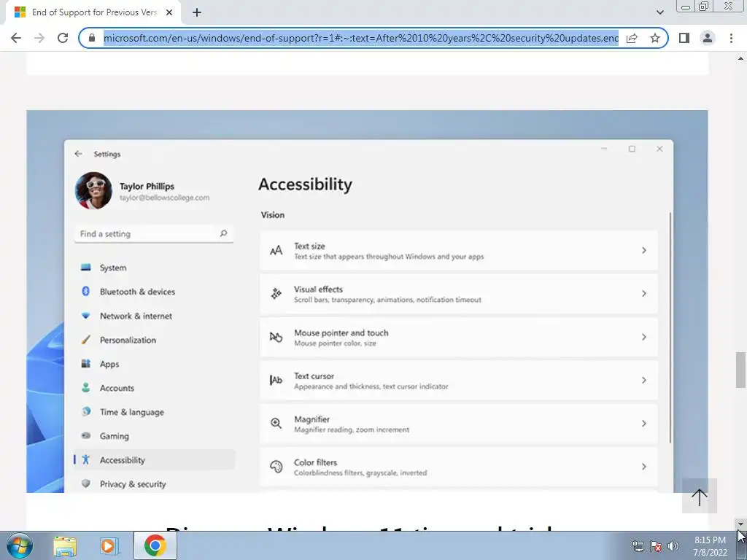Expand Mouse pointer and touch chevron
Screen dimensions: 747x560
coord(643,337)
